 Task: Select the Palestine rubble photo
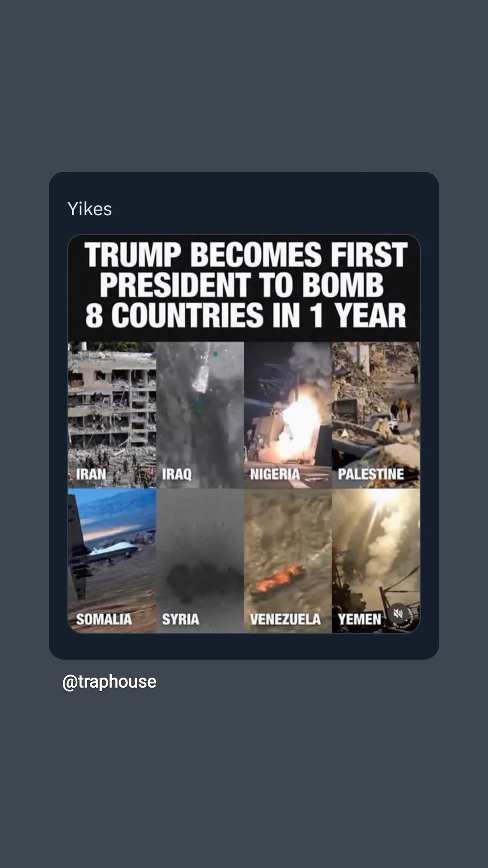[376, 415]
